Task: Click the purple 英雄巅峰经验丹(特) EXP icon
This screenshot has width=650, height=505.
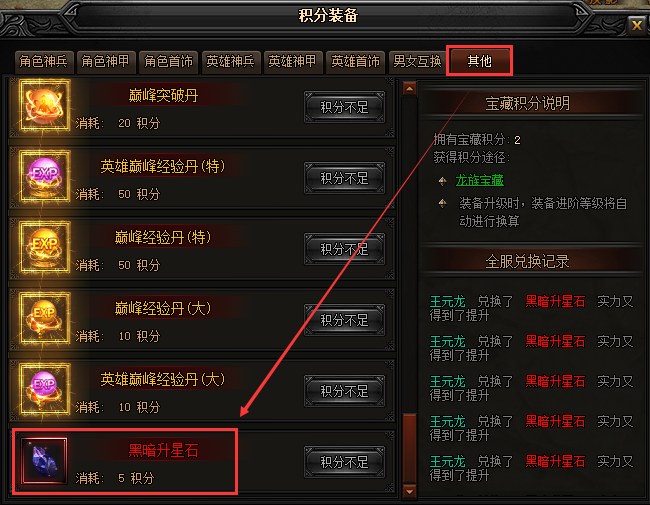Action: coord(44,176)
